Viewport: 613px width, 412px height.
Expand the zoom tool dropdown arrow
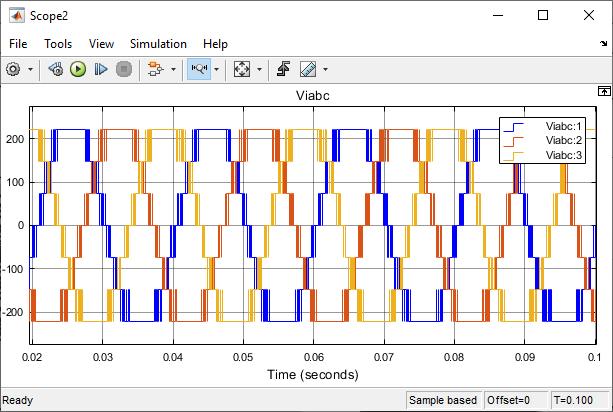pyautogui.click(x=217, y=70)
